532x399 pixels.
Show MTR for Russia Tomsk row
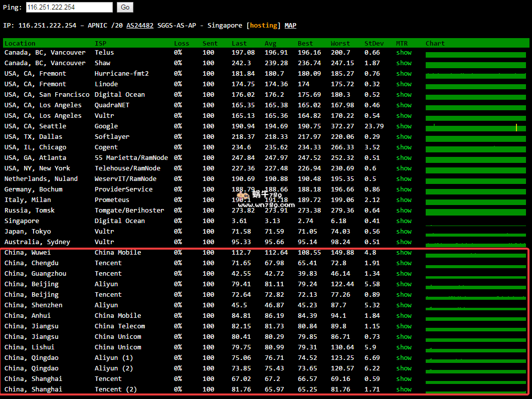click(404, 211)
